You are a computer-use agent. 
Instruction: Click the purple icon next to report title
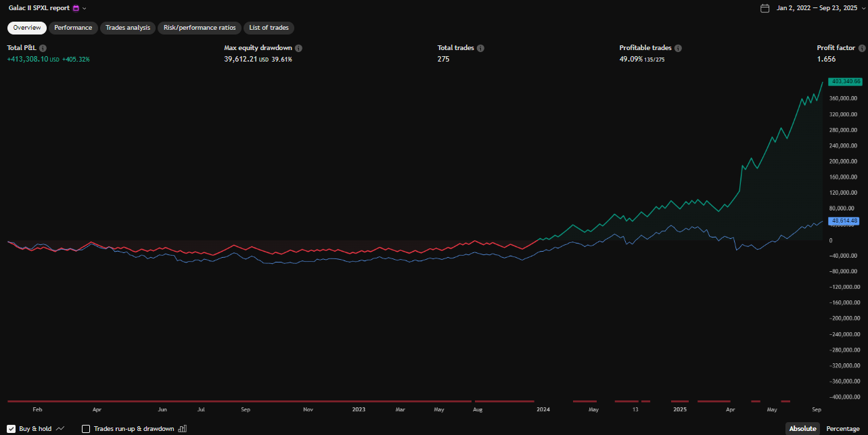[x=76, y=8]
